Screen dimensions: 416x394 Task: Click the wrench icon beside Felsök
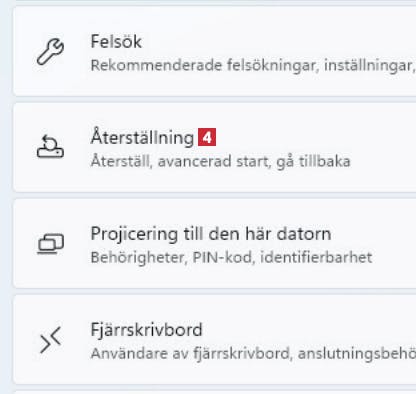coord(50,52)
